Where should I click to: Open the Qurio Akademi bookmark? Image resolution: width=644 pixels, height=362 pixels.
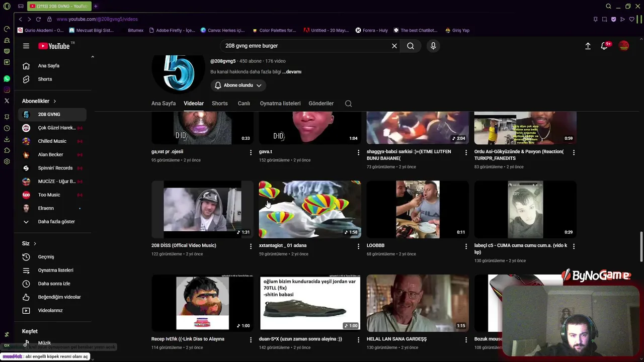pyautogui.click(x=40, y=30)
